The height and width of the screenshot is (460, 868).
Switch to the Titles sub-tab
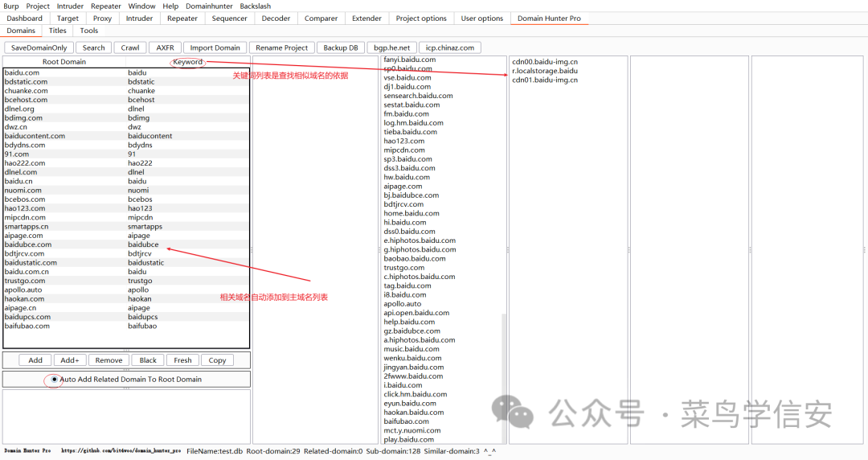(x=58, y=31)
